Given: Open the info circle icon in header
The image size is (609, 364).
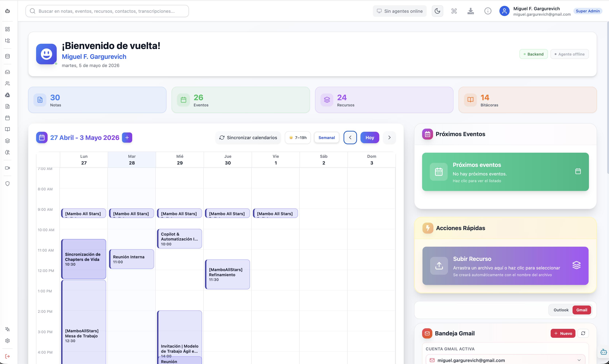Looking at the screenshot, I should tap(488, 11).
